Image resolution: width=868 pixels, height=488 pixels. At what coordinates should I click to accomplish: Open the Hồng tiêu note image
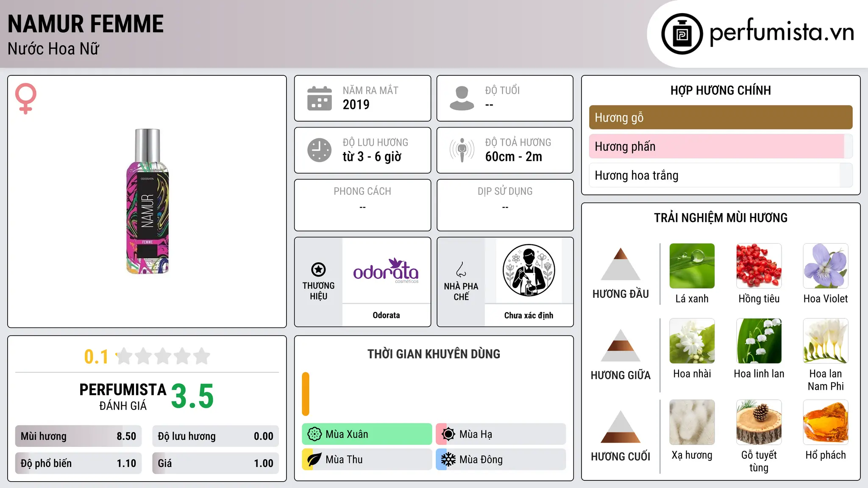pyautogui.click(x=759, y=266)
